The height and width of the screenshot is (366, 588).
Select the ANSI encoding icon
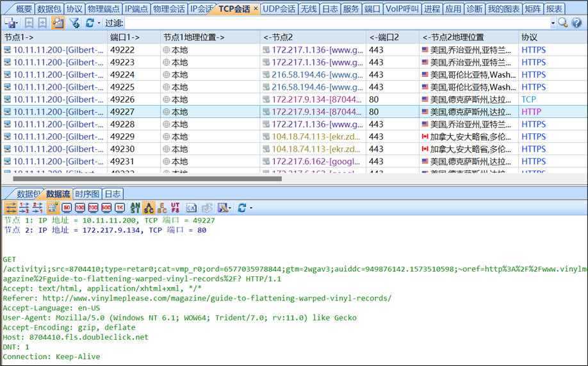point(135,208)
